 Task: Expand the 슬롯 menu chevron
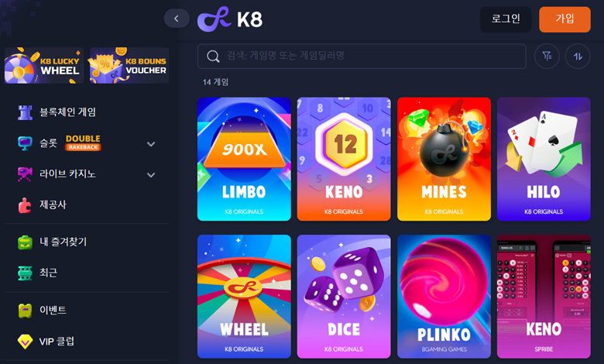coord(151,144)
